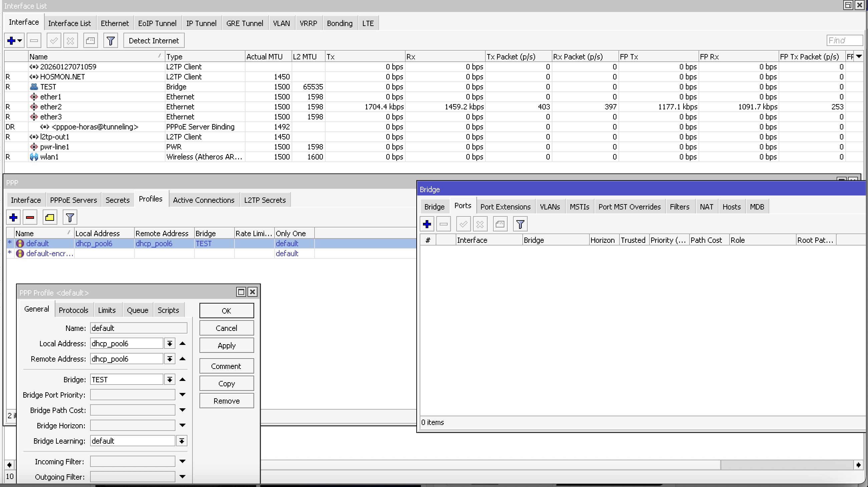The width and height of the screenshot is (868, 487).
Task: Click the blue plus add button in Bridge Ports
Action: coord(427,224)
